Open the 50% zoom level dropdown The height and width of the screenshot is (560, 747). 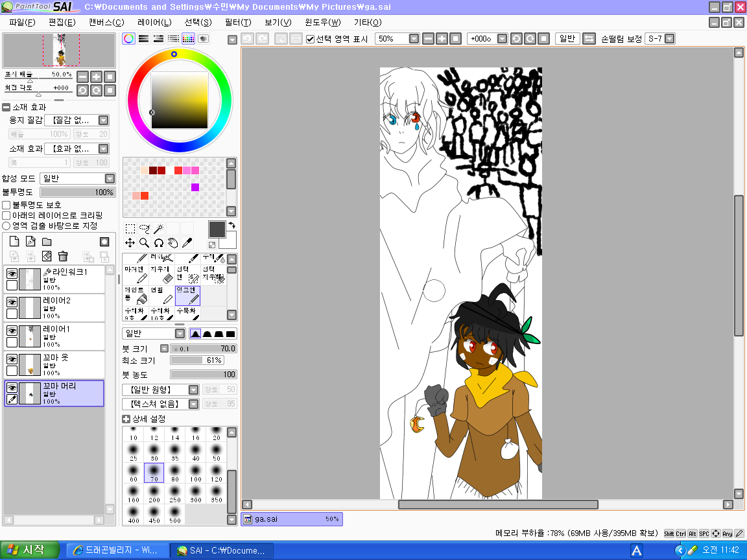click(x=414, y=39)
